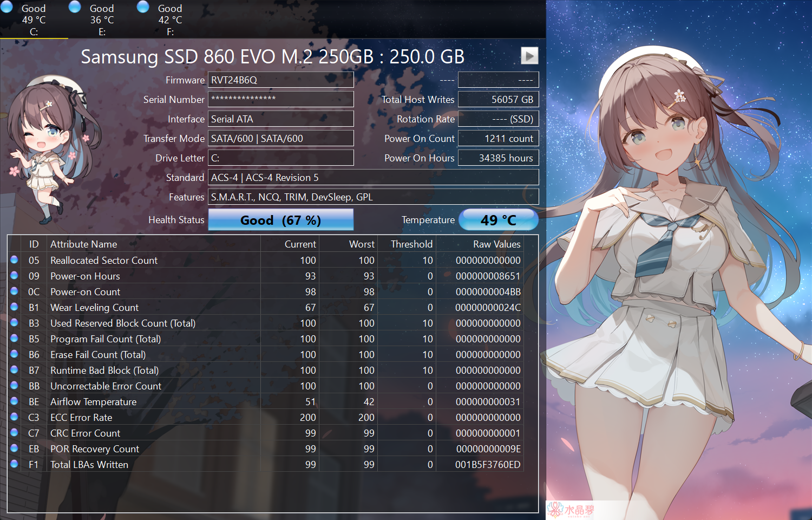
Task: Click the CRC Error Count attribute name
Action: [x=86, y=433]
